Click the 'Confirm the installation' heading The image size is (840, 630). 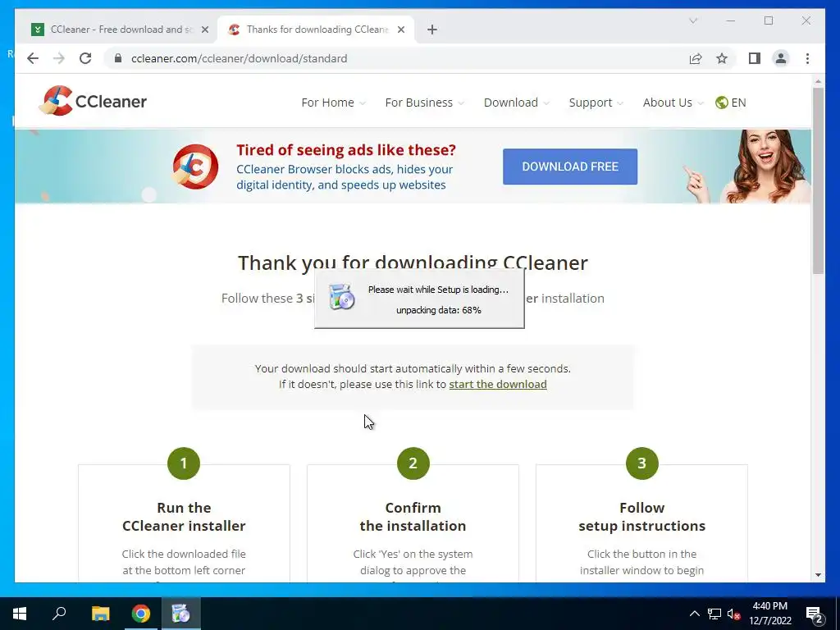413,517
